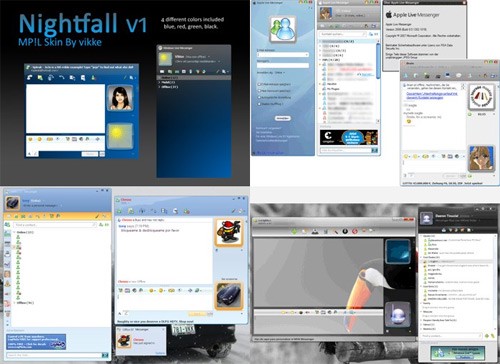Image resolution: width=500 pixels, height=364 pixels.
Task: Click the wink emoticon icon in the Nightfall chat window
Action: coord(40,139)
